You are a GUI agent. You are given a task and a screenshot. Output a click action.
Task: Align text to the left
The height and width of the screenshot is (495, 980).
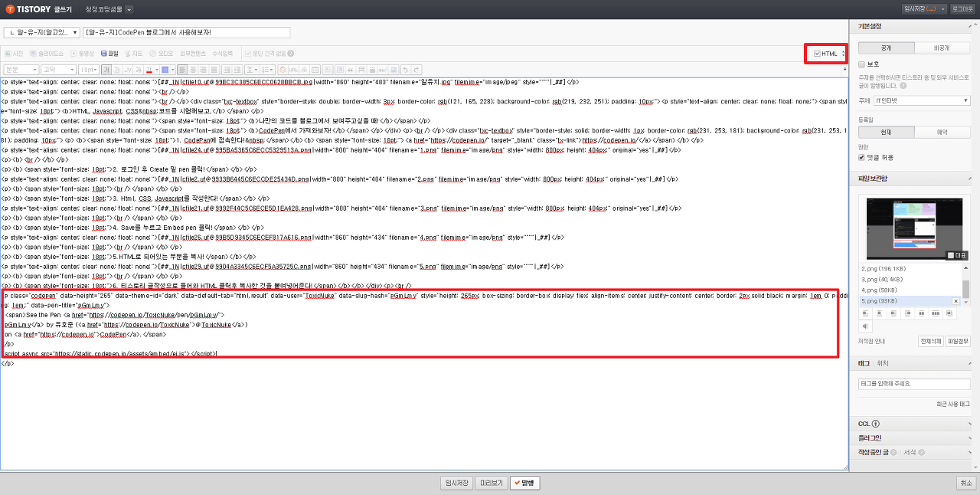point(182,70)
